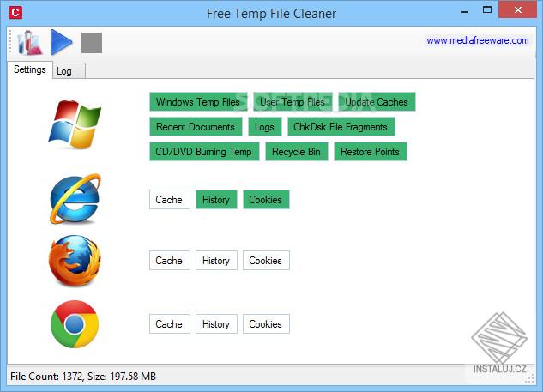543x392 pixels.
Task: Toggle ChkDsk File Fragments option
Action: coord(341,127)
